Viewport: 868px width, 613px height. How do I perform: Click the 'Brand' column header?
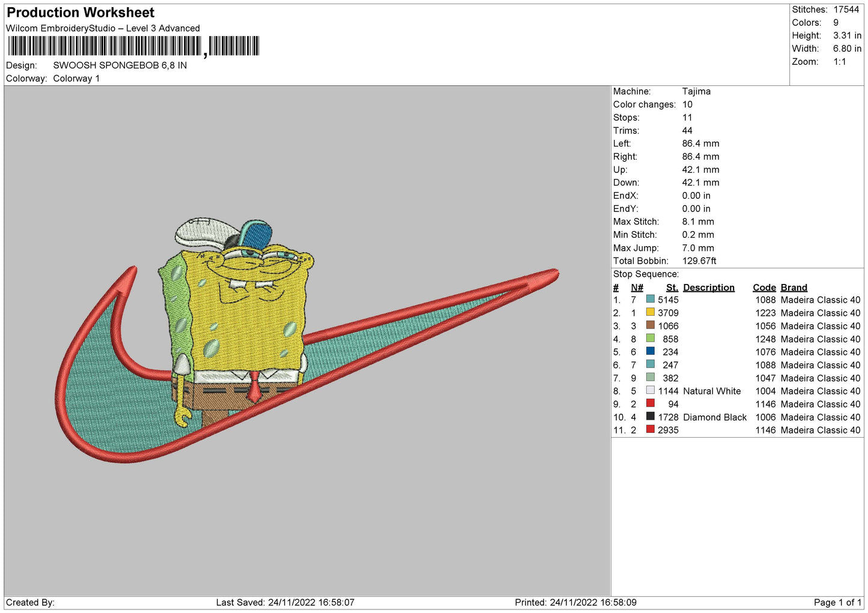coord(794,288)
